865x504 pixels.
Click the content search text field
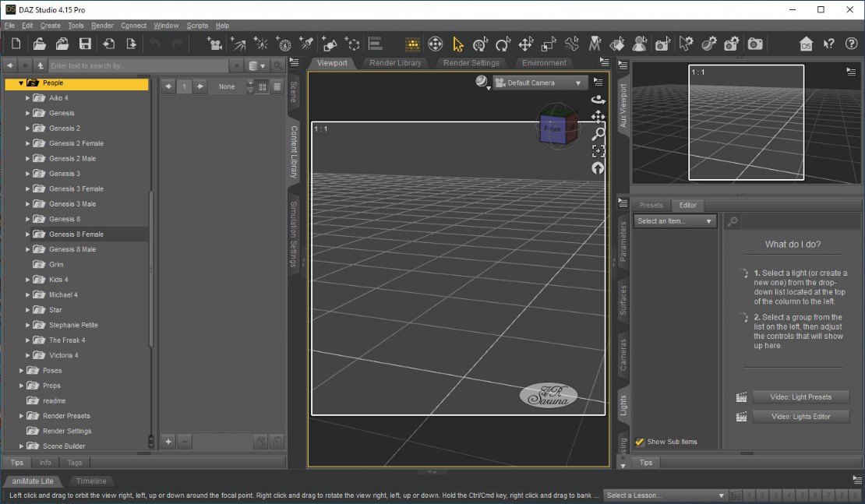click(x=139, y=65)
